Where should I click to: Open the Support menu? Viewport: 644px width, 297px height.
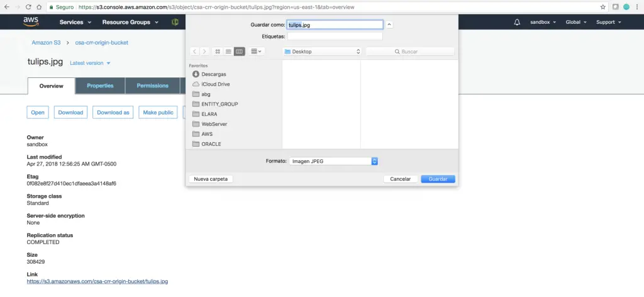coord(609,22)
